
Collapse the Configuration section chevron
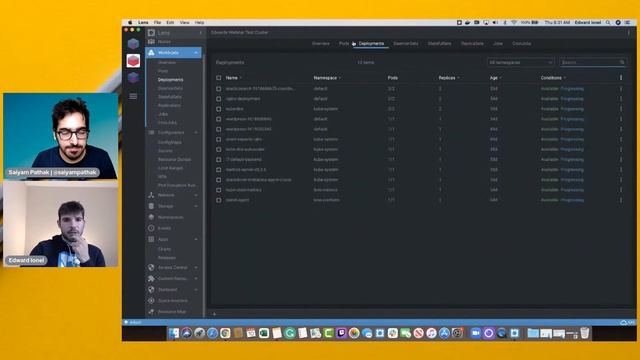click(x=196, y=133)
